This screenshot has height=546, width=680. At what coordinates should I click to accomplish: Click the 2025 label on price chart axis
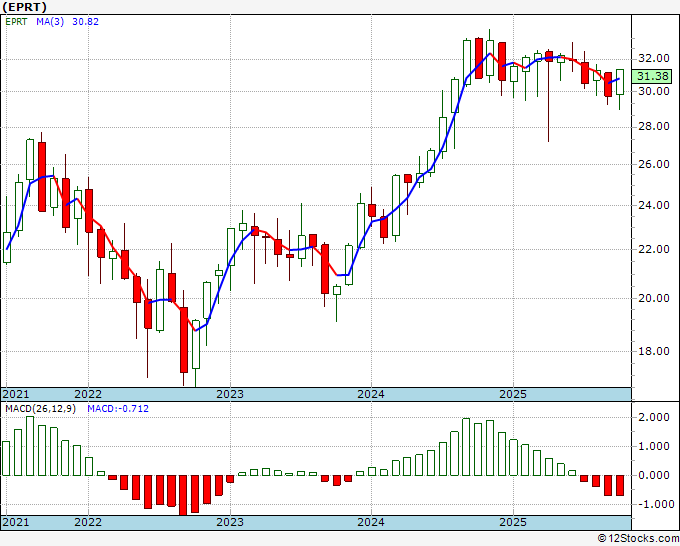[x=513, y=394]
